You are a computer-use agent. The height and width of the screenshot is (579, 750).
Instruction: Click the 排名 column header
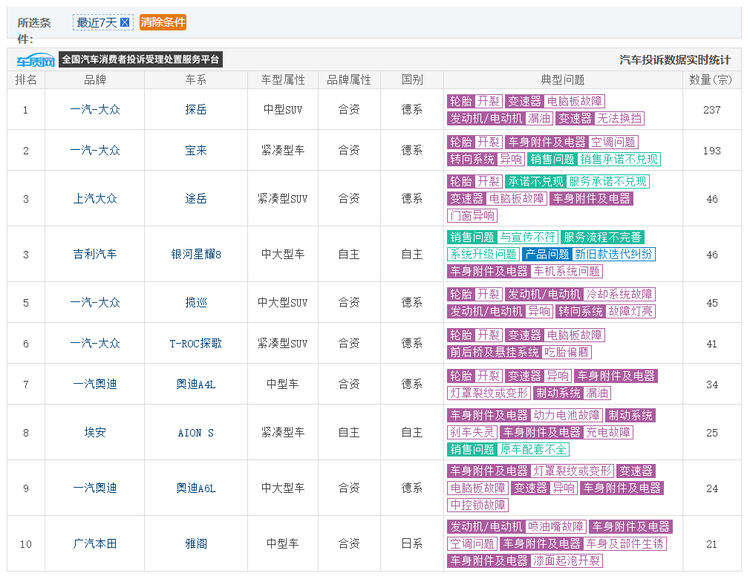click(26, 80)
